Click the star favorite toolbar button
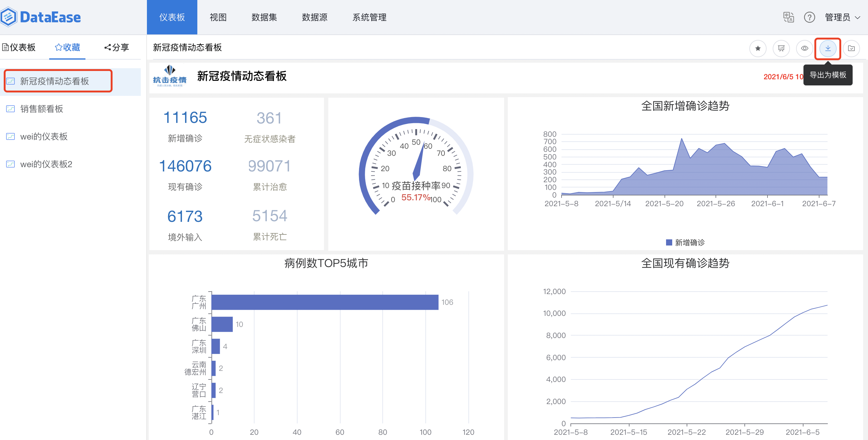Screen dimensions: 868x440 [758, 49]
